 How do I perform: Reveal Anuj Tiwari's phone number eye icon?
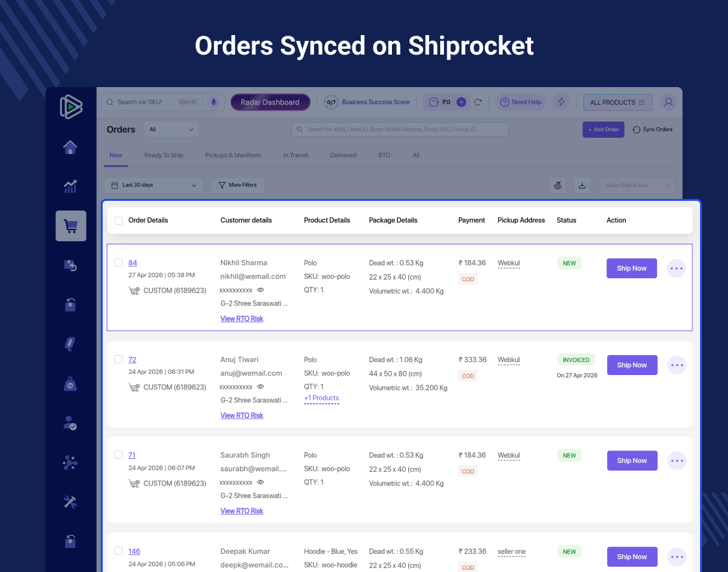point(261,386)
